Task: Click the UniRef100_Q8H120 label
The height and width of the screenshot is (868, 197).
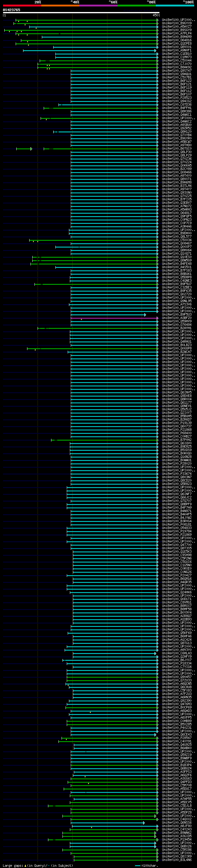Action: coord(177,132)
